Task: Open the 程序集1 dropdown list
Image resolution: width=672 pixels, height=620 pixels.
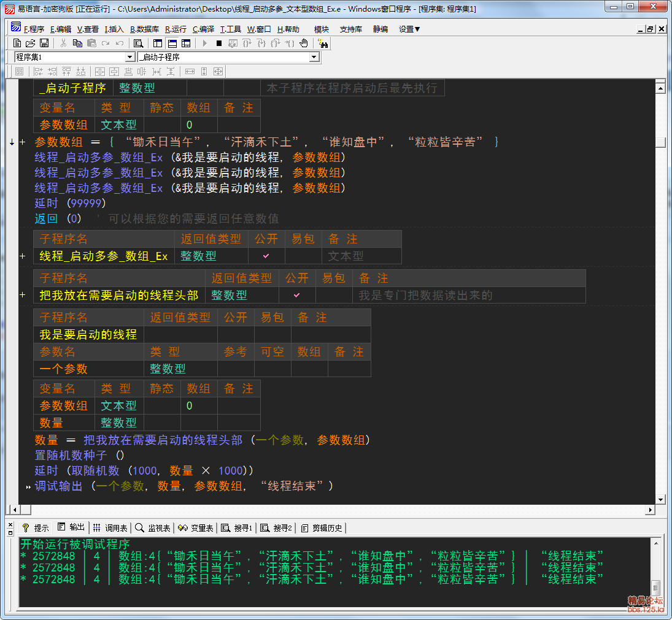Action: coord(129,57)
